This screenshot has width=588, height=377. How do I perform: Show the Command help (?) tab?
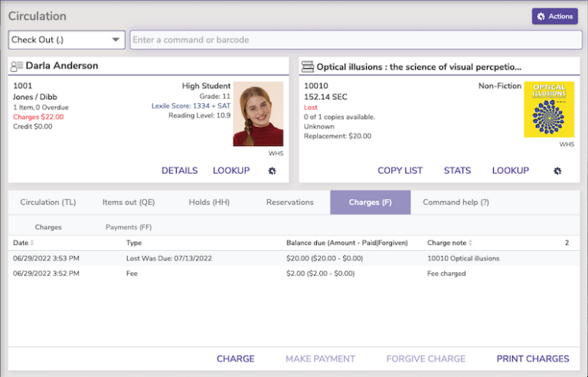pos(456,202)
